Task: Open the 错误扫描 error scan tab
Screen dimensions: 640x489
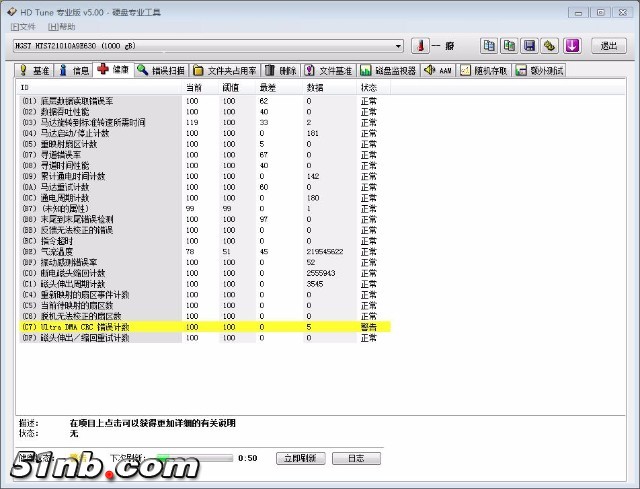Action: (161, 71)
